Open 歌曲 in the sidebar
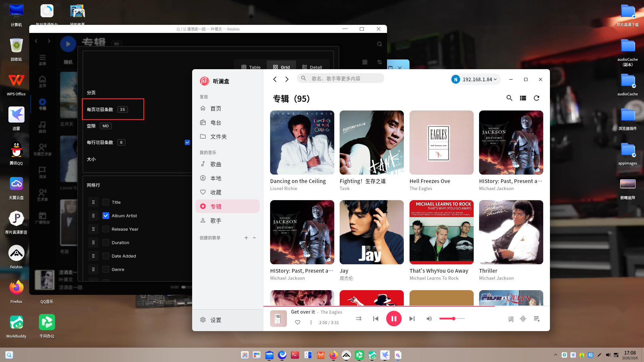This screenshot has width=644, height=362. (x=227, y=164)
